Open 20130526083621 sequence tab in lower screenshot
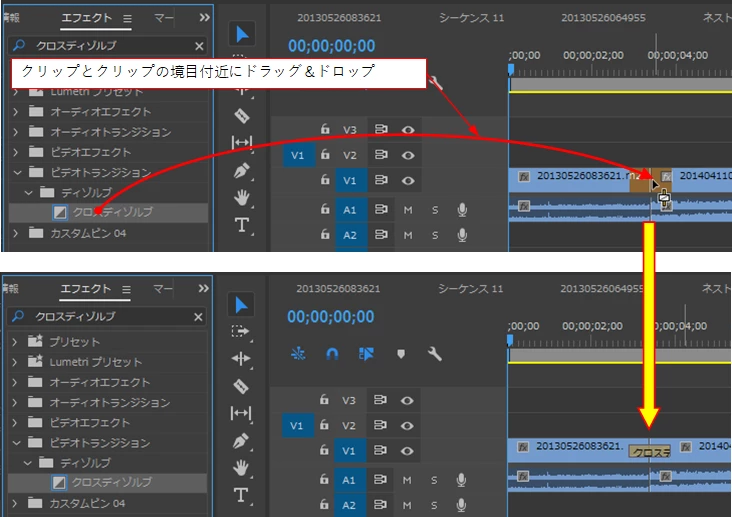Viewport: 732px width, 517px height. 338,289
